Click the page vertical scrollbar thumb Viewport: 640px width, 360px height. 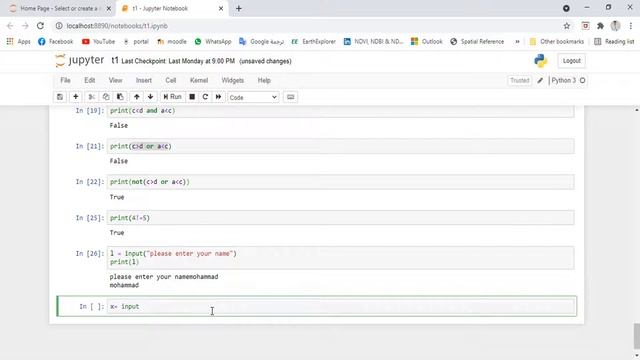636,336
